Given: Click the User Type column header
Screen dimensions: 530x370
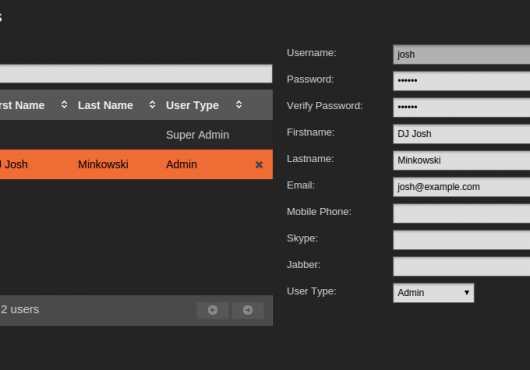Looking at the screenshot, I should click(192, 105).
